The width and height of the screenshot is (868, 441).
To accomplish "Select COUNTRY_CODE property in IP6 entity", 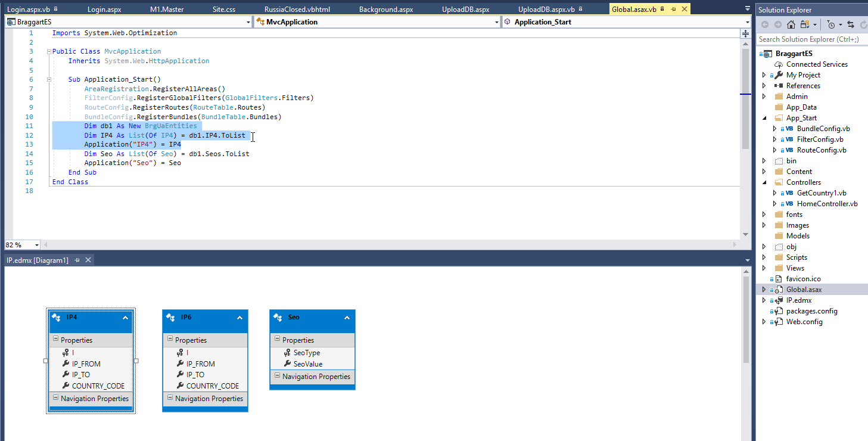I will [213, 386].
